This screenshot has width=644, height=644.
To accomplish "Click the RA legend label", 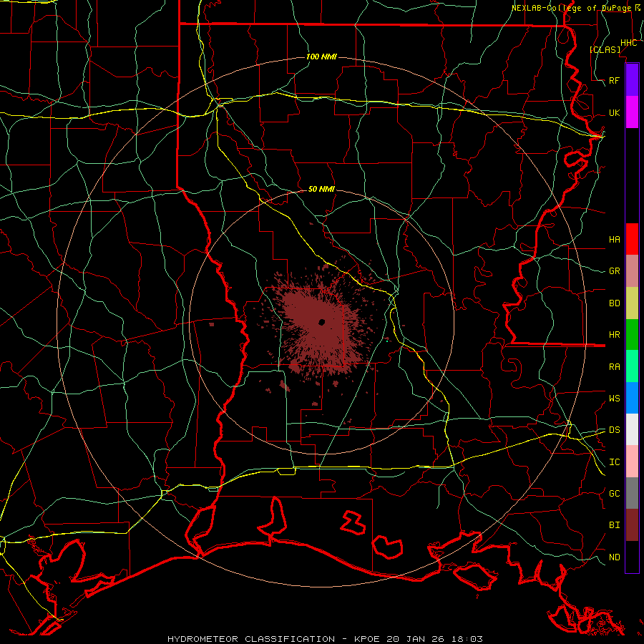I will tap(614, 367).
